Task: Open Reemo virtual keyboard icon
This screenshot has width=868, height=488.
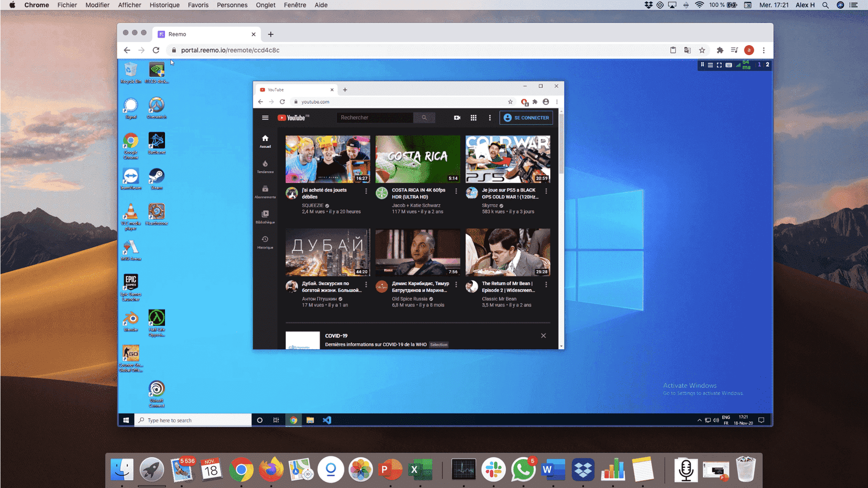Action: coord(729,65)
